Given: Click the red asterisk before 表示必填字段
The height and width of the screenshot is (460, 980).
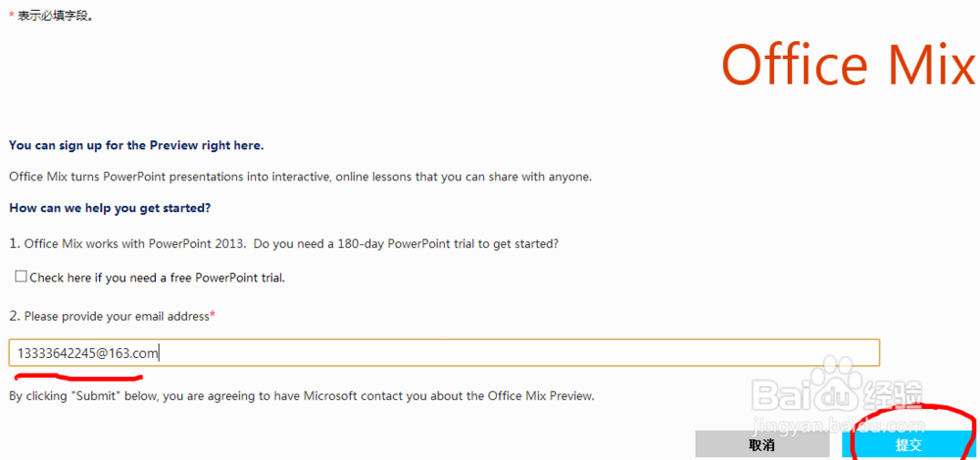Looking at the screenshot, I should click(x=12, y=16).
